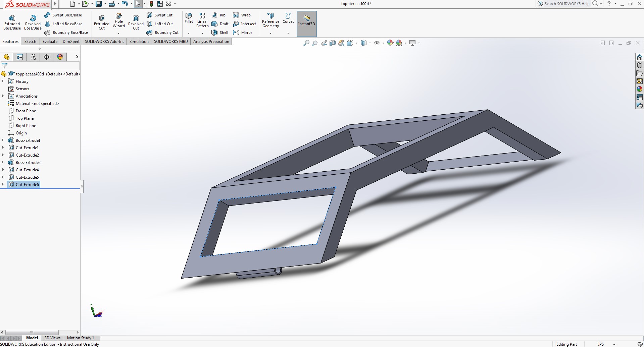
Task: Open the ConfigurationManager panel tab
Action: pyautogui.click(x=33, y=57)
